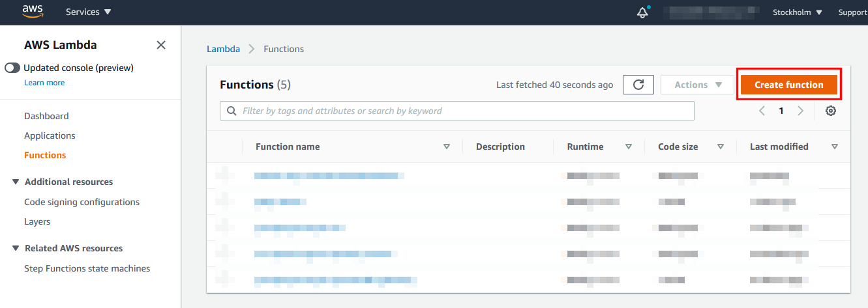Open the account name menu in header
The height and width of the screenshot is (308, 868).
coord(712,12)
